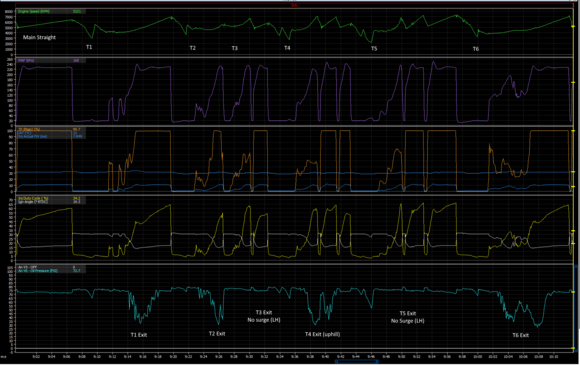Click the yellow cursor marker on RPM graph edge

[573, 27]
